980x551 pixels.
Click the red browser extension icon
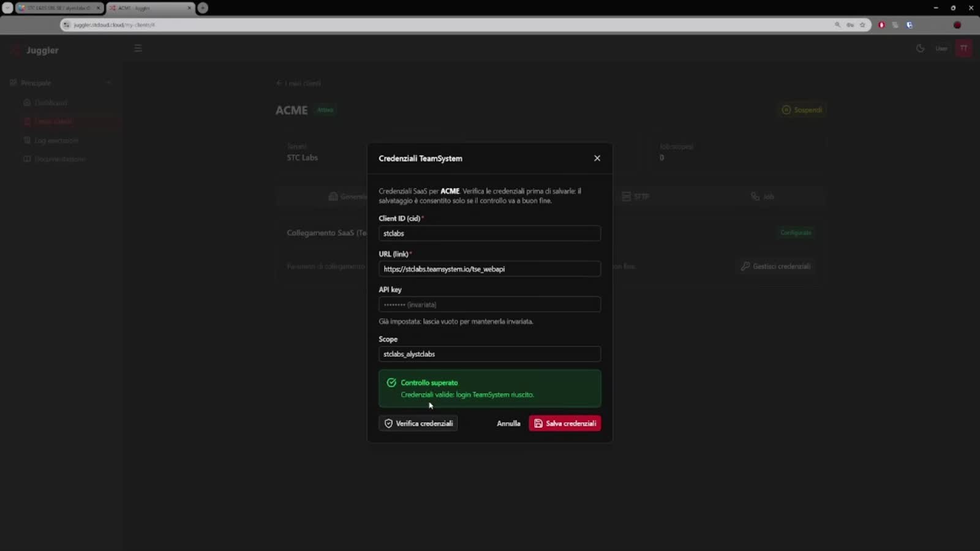coord(881,25)
